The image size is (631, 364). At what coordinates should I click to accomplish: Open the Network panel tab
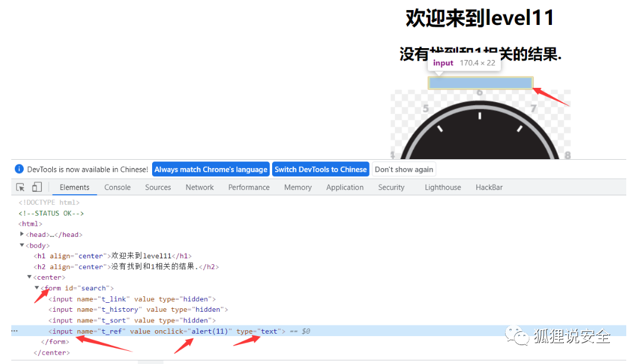pyautogui.click(x=199, y=187)
